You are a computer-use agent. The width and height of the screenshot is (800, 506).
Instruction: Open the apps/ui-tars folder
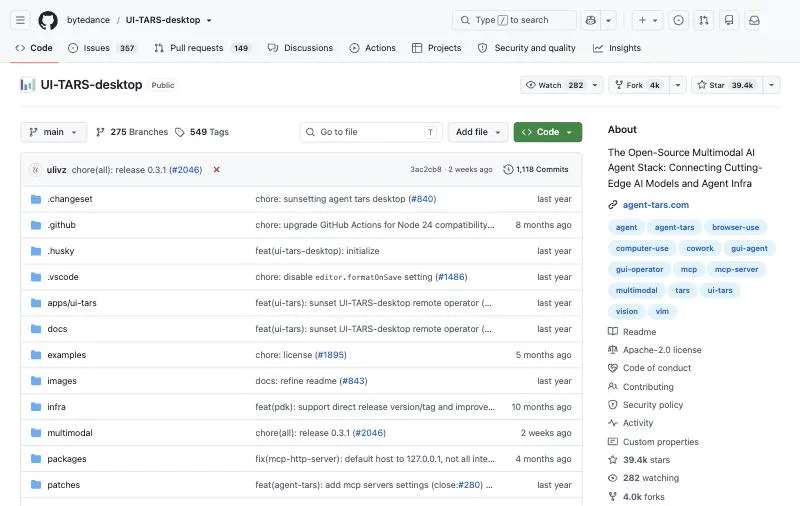point(72,303)
